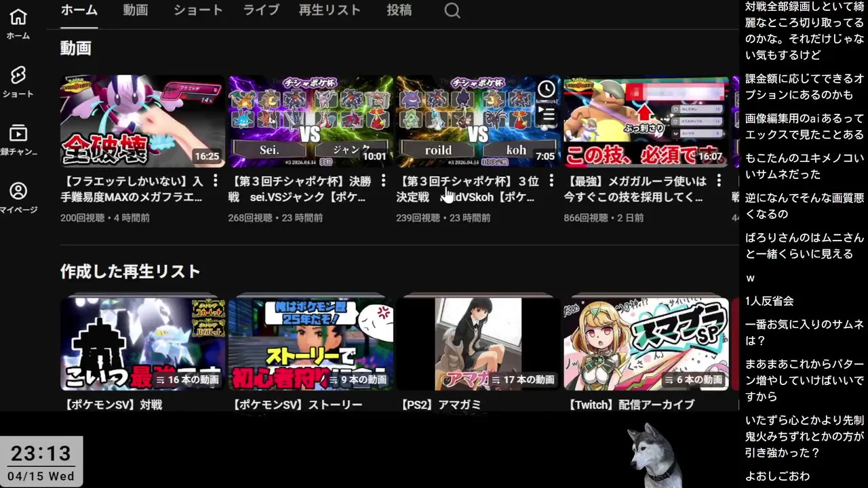
Task: Click the 10:01 duration badge
Action: click(374, 156)
